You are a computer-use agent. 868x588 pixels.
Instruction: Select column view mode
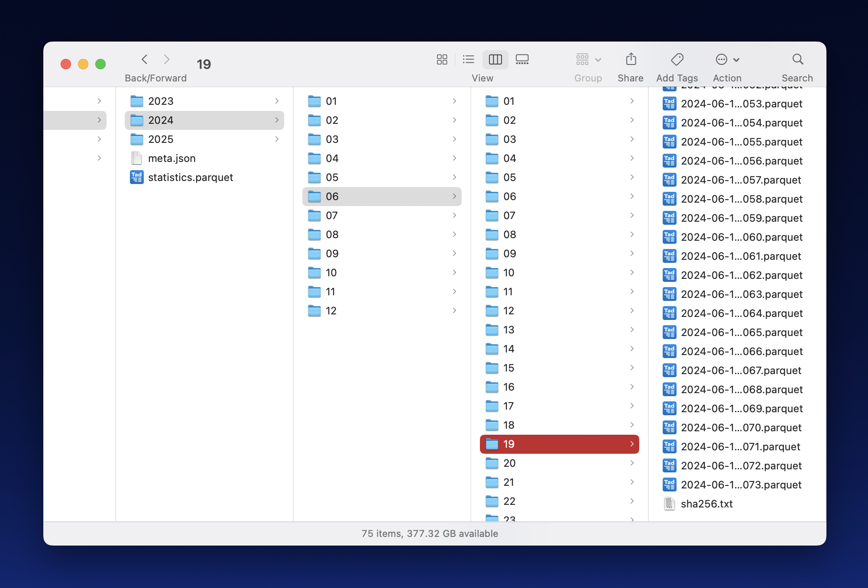[x=495, y=59]
